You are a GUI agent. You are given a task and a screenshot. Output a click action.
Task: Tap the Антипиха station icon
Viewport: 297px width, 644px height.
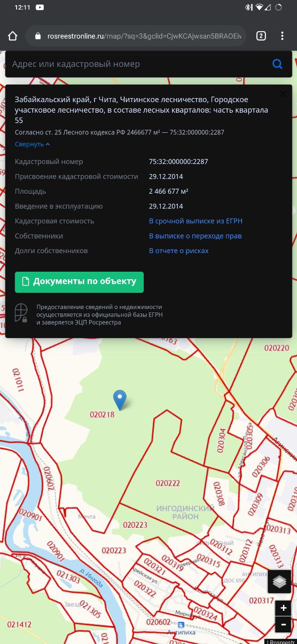pos(181,624)
